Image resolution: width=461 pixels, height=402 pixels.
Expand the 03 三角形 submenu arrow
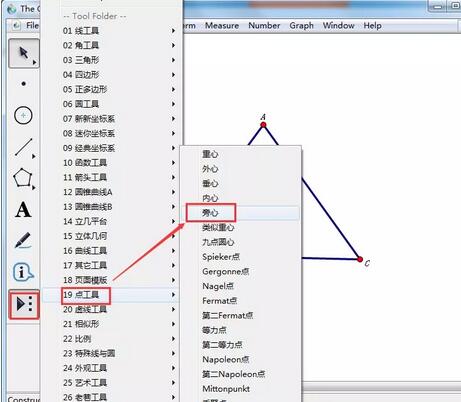[x=173, y=60]
